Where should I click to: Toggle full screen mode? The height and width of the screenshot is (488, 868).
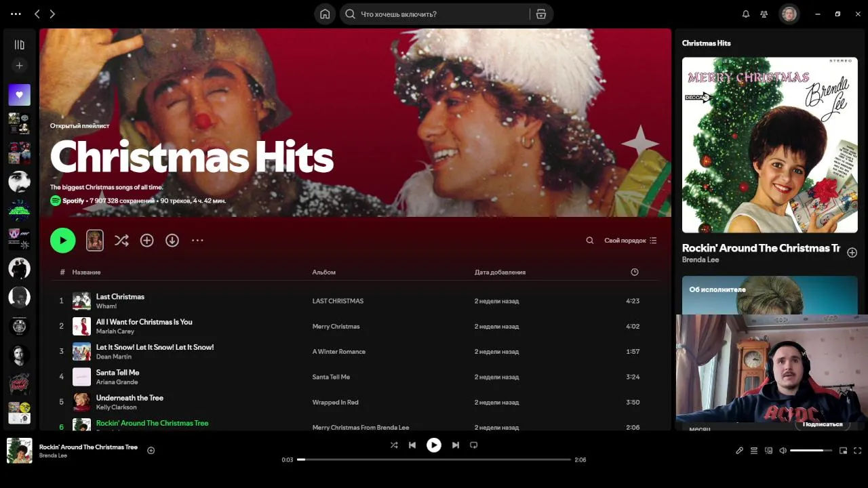(858, 451)
